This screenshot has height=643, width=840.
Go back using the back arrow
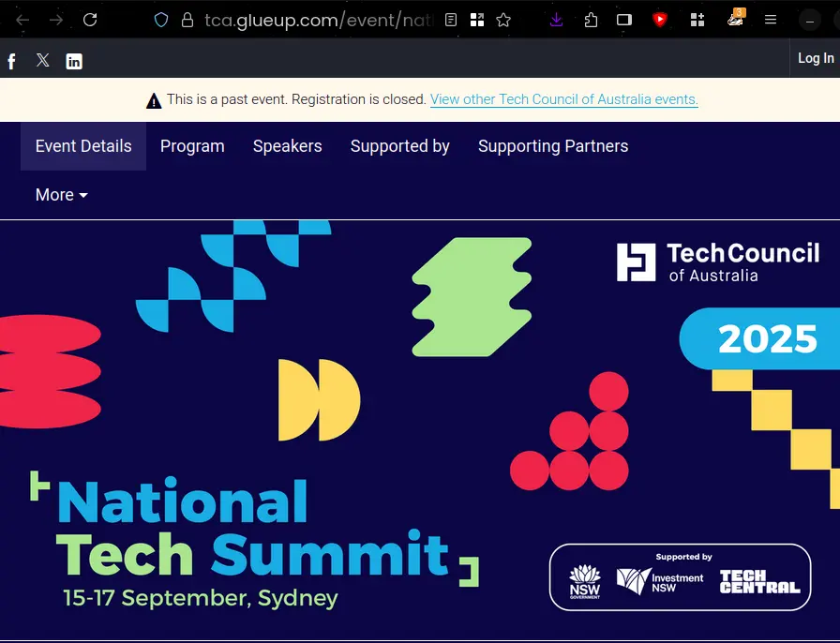tap(22, 19)
